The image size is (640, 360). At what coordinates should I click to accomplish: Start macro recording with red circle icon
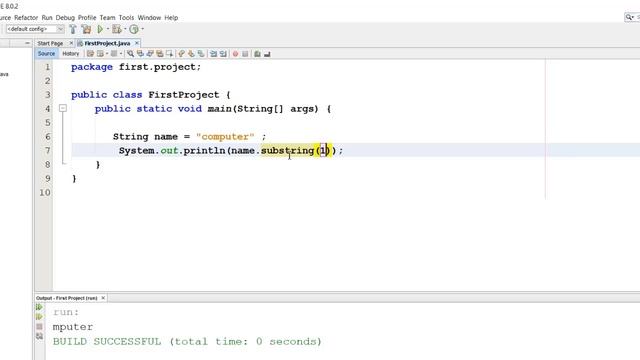tap(235, 54)
